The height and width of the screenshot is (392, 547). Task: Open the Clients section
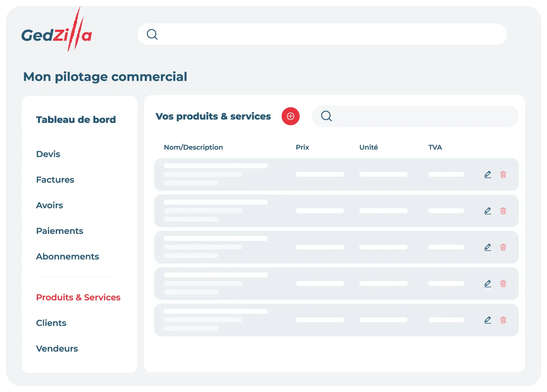click(51, 323)
